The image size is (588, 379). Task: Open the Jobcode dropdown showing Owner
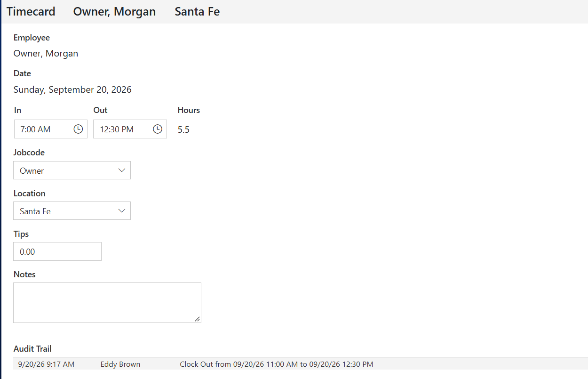[x=72, y=170]
